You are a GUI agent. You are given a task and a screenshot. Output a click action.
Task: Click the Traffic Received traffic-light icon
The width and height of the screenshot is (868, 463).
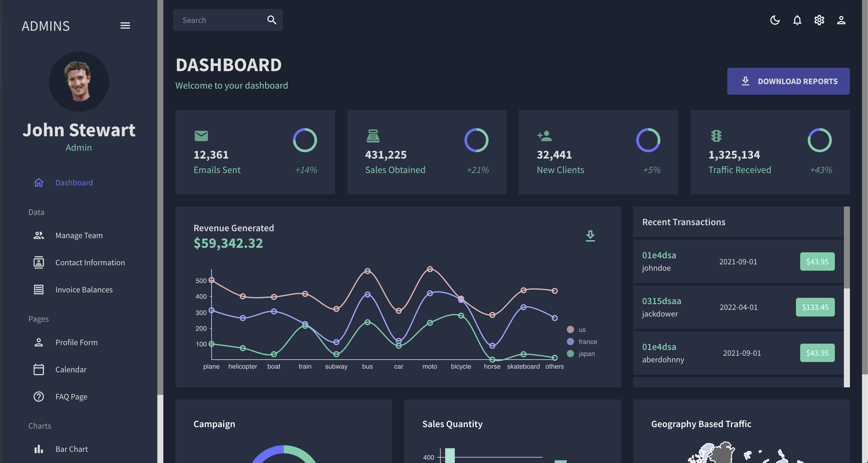tap(716, 136)
